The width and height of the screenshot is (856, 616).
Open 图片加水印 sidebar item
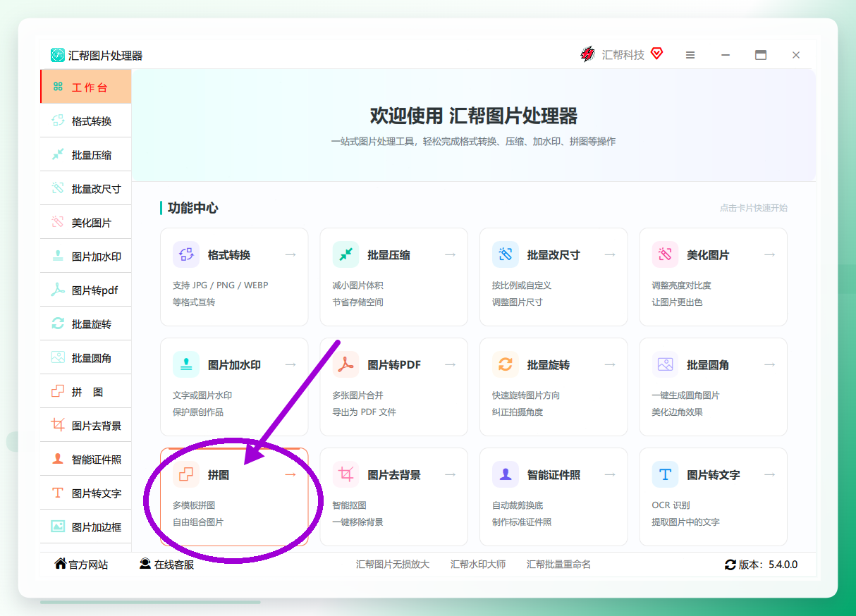[86, 256]
